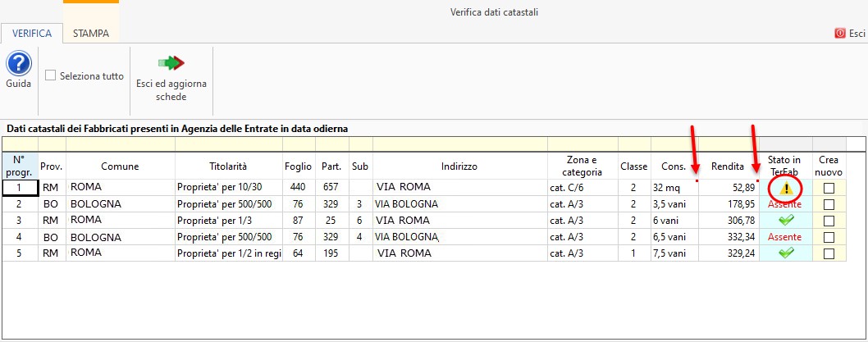
Task: Click the Titolarità cell of row 5
Action: [228, 253]
